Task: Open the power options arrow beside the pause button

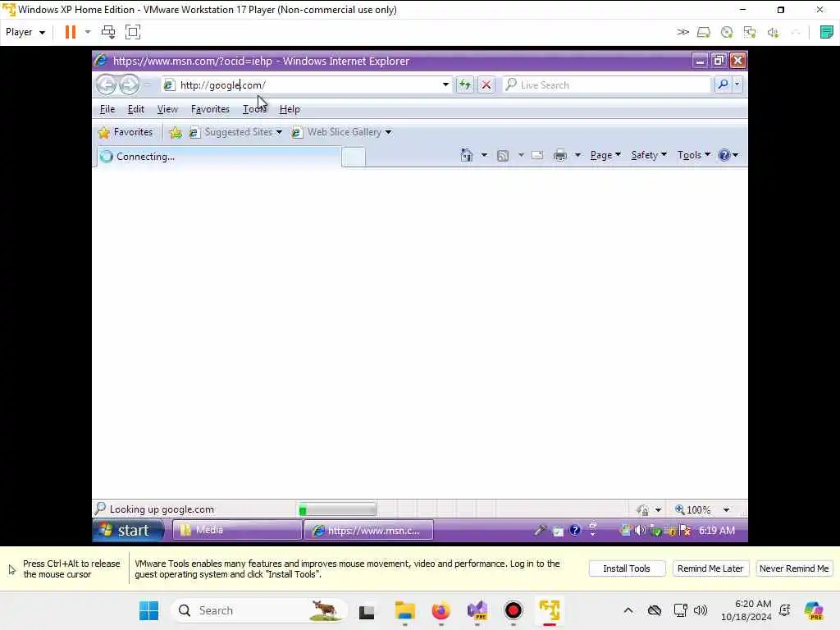Action: coord(88,32)
